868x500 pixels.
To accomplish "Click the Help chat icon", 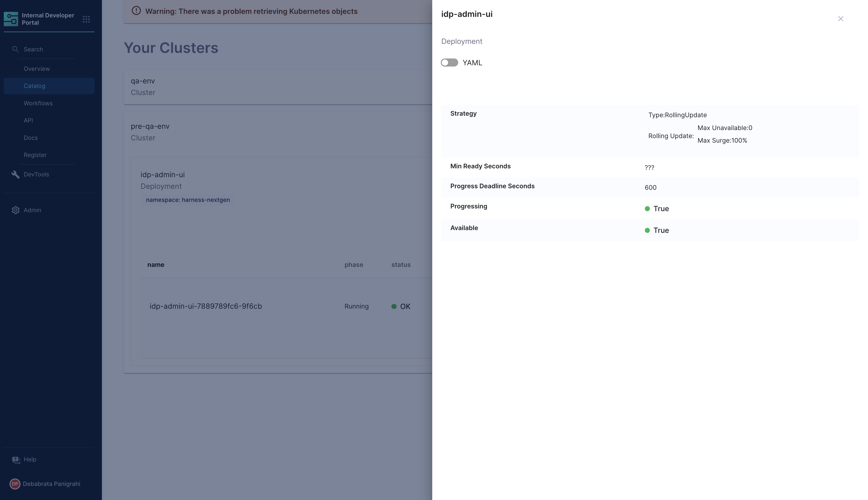I will coord(16,460).
